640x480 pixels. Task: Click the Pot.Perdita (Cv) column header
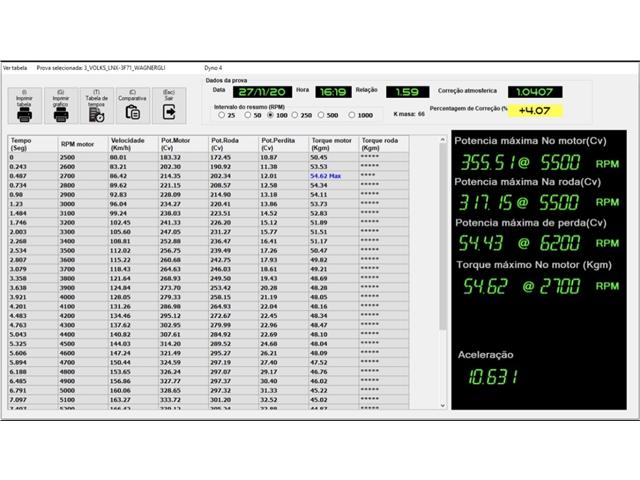(284, 144)
